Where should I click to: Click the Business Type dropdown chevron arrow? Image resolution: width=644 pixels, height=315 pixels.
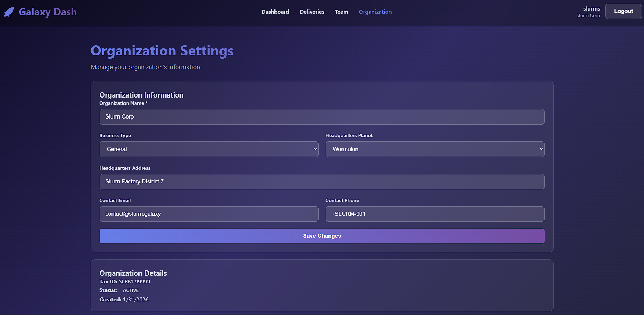click(315, 149)
